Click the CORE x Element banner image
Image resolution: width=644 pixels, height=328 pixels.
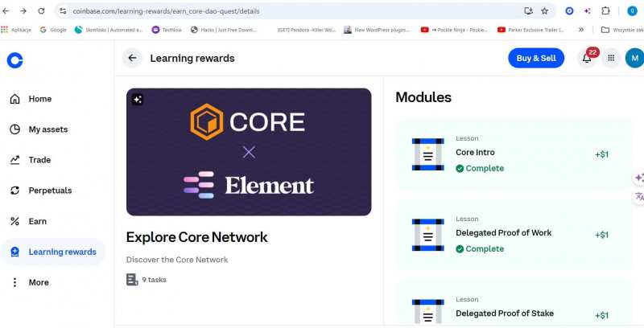coord(249,152)
